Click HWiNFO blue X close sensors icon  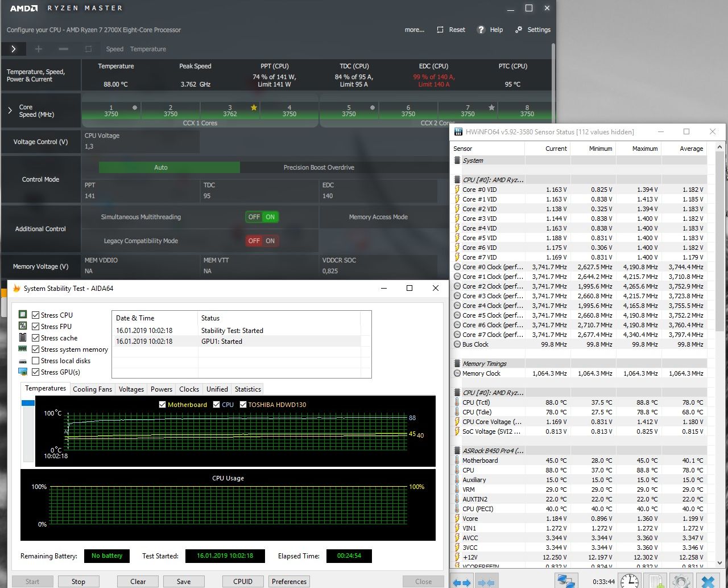(x=709, y=581)
